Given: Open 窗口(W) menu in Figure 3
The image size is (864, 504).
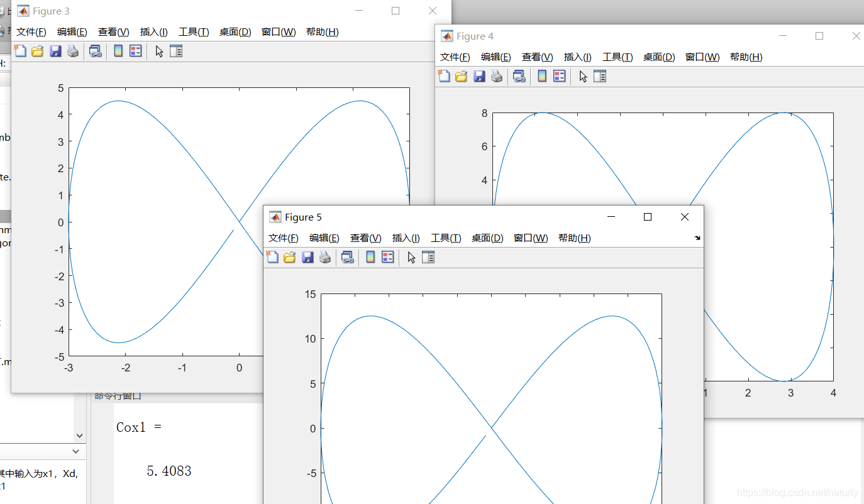Looking at the screenshot, I should tap(279, 32).
